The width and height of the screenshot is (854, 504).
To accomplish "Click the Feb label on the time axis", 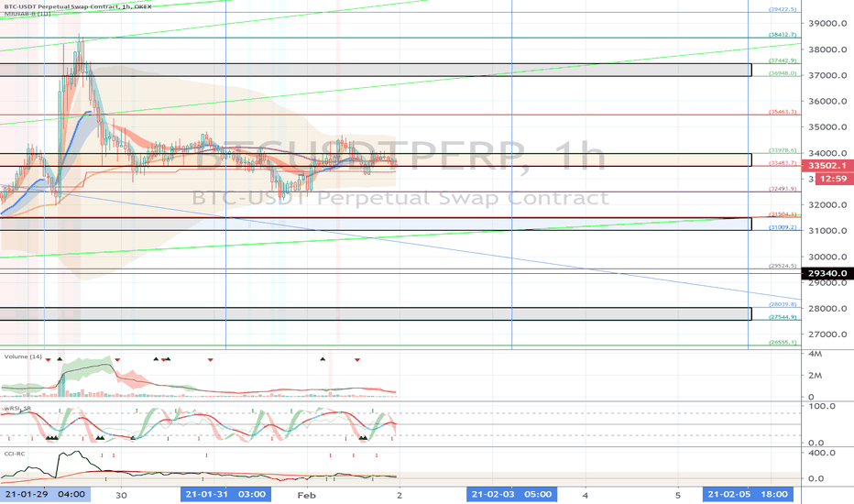I will coord(307,495).
